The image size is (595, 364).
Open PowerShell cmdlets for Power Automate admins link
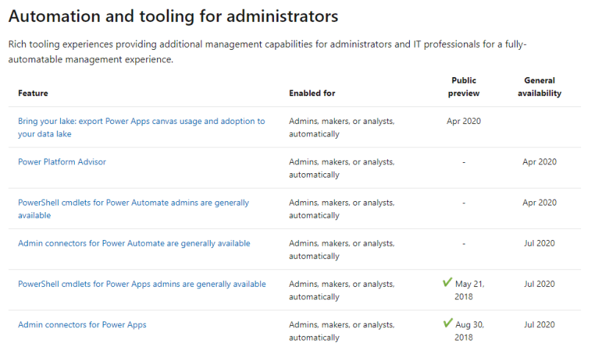pos(133,209)
